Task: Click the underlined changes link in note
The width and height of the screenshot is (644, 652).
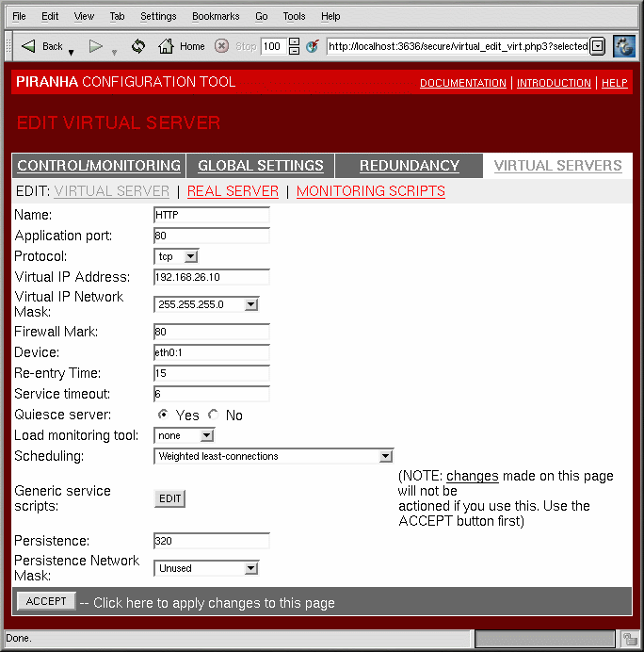Action: (x=472, y=476)
